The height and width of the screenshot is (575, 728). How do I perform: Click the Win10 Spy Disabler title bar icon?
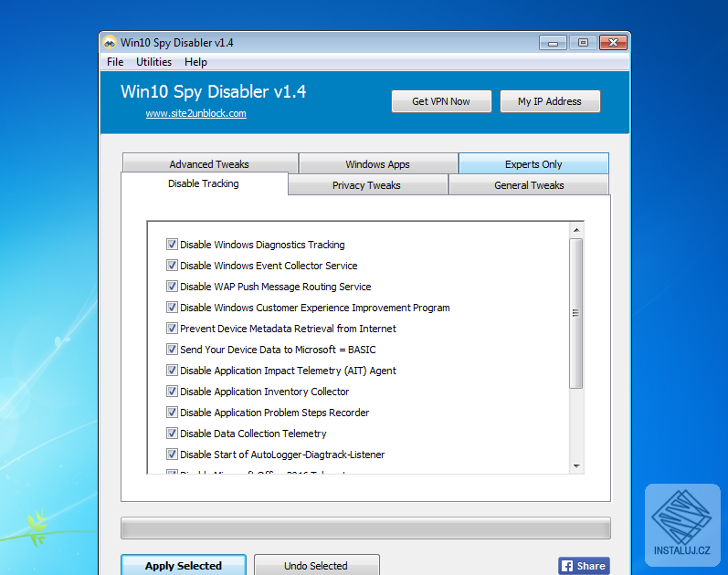point(110,43)
